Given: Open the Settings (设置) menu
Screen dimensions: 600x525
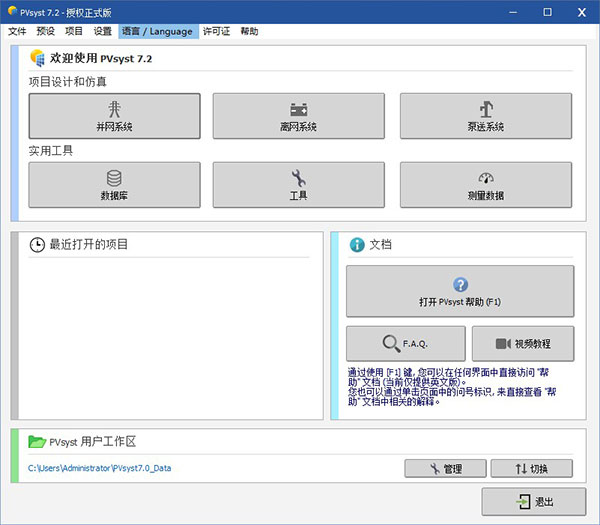Looking at the screenshot, I should pyautogui.click(x=102, y=32).
